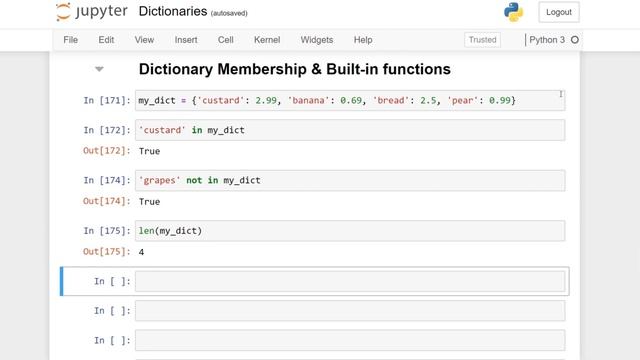Open the File menu
Screen dimensions: 640x360
pos(71,40)
